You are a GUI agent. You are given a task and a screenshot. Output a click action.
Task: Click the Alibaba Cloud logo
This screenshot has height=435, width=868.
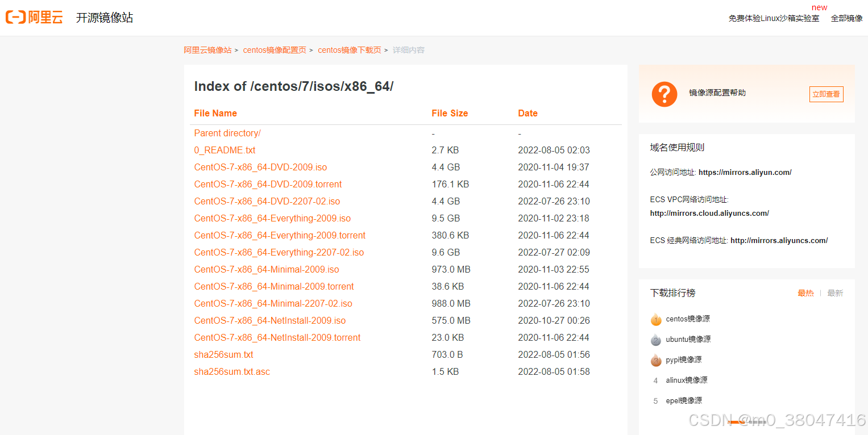[34, 17]
